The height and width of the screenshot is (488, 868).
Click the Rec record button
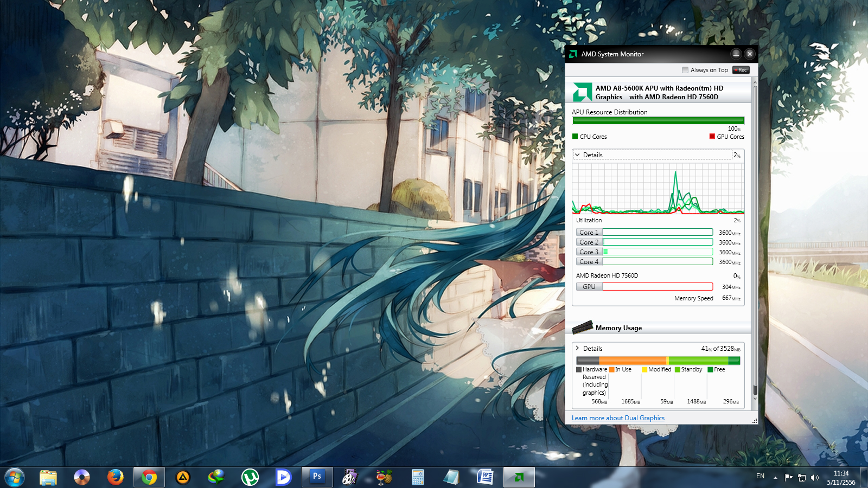pos(741,70)
